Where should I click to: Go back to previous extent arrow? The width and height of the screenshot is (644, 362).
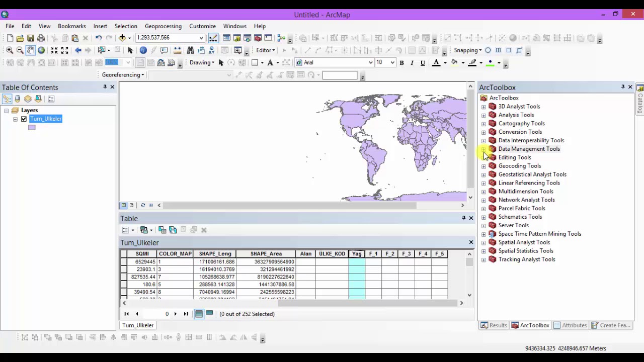click(x=78, y=50)
